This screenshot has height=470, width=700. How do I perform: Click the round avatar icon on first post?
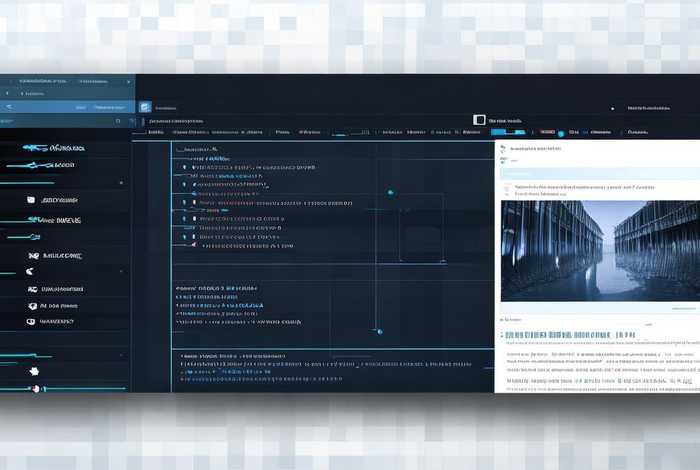click(x=508, y=187)
